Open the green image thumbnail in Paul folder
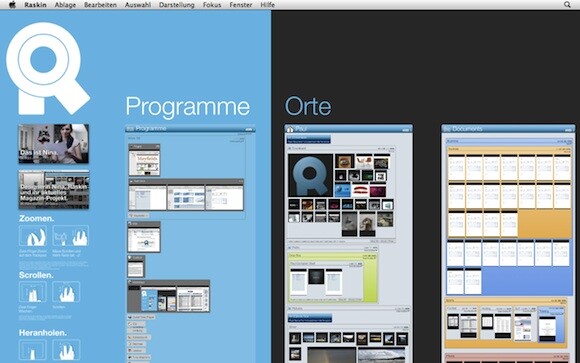 tap(367, 175)
